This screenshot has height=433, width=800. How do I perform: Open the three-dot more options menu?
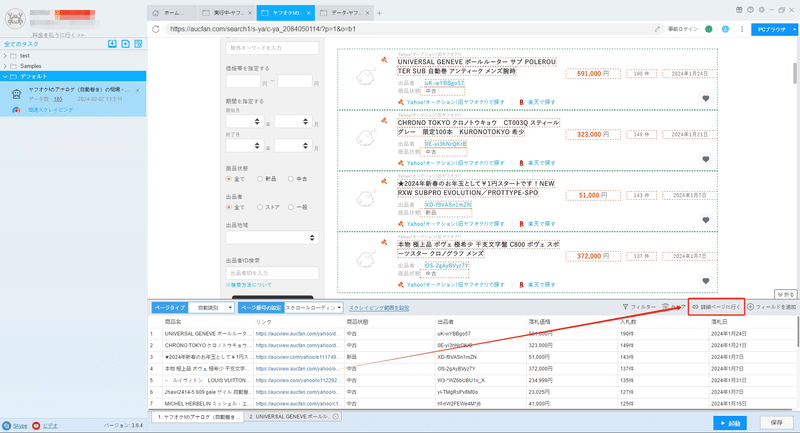[742, 29]
